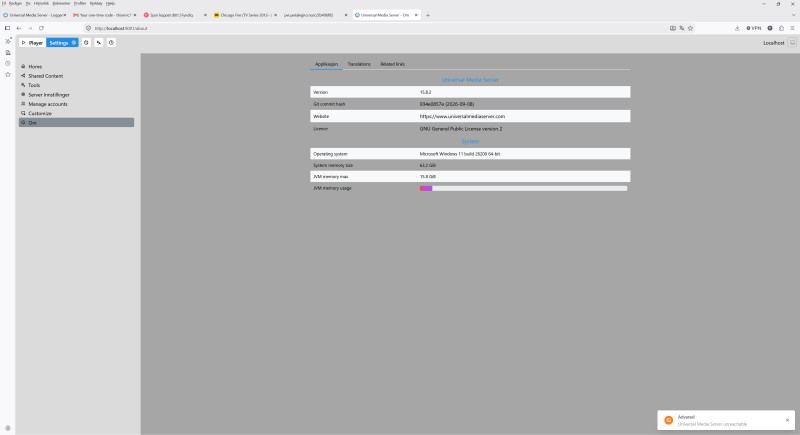Click the Git commit hash value
This screenshot has width=800, height=435.
coord(446,104)
